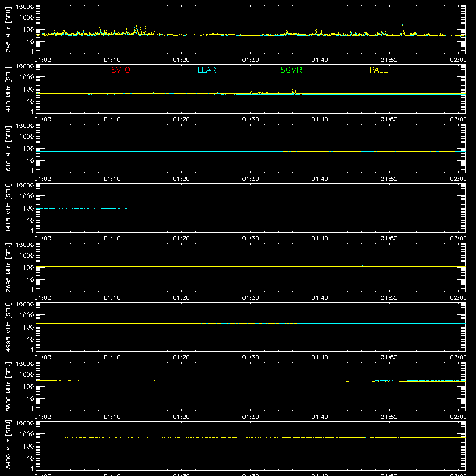Select the 410 MHz [SFU] axis title
Screen dimensions: 476x476
coord(8,89)
